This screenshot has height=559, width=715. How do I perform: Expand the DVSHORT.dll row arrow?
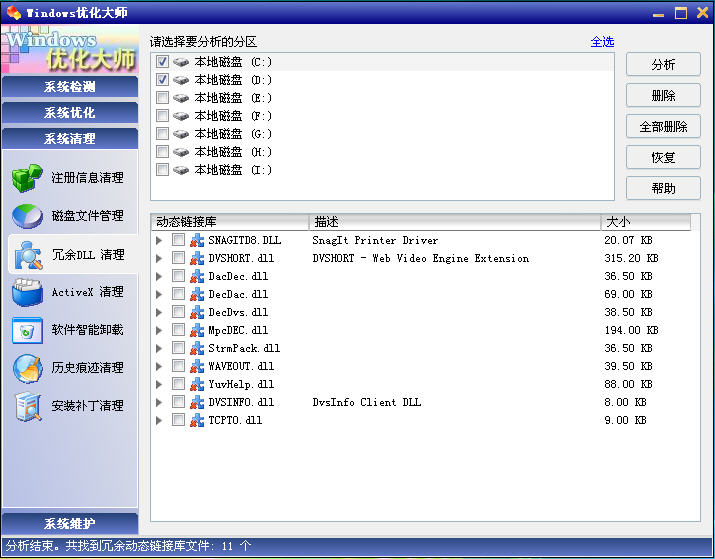(x=159, y=259)
